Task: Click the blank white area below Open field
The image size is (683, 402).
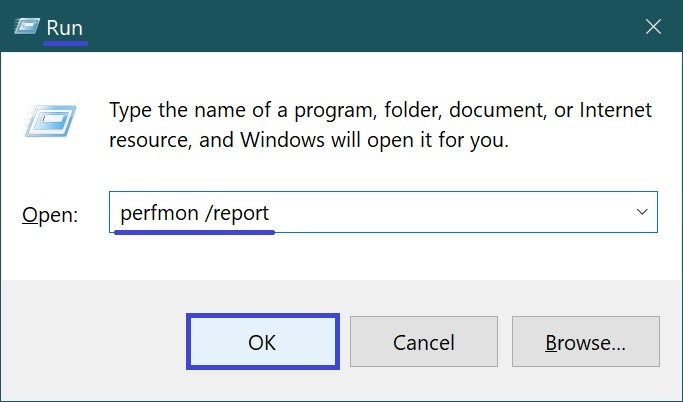Action: [x=340, y=257]
